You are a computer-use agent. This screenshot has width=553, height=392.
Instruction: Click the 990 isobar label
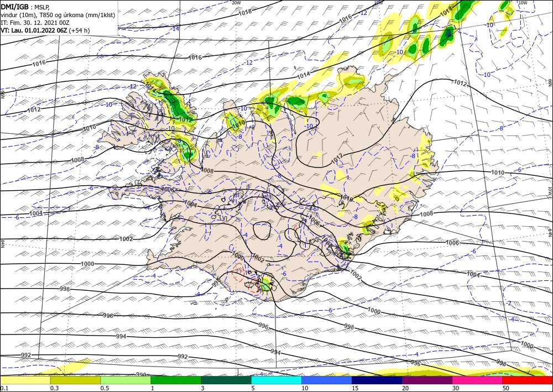141,374
